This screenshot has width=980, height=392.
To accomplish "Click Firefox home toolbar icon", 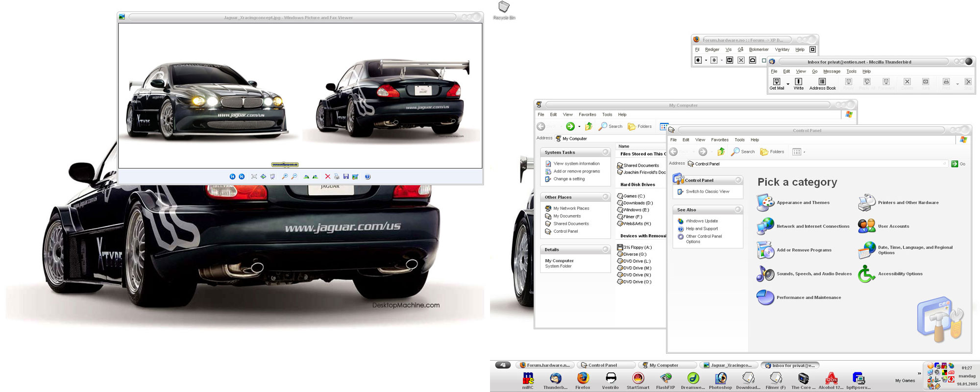I will (753, 60).
